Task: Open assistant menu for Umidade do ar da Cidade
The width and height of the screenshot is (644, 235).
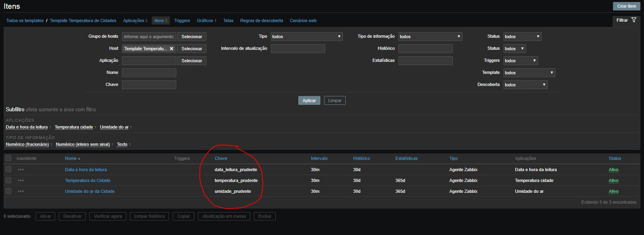Action: pos(21,191)
